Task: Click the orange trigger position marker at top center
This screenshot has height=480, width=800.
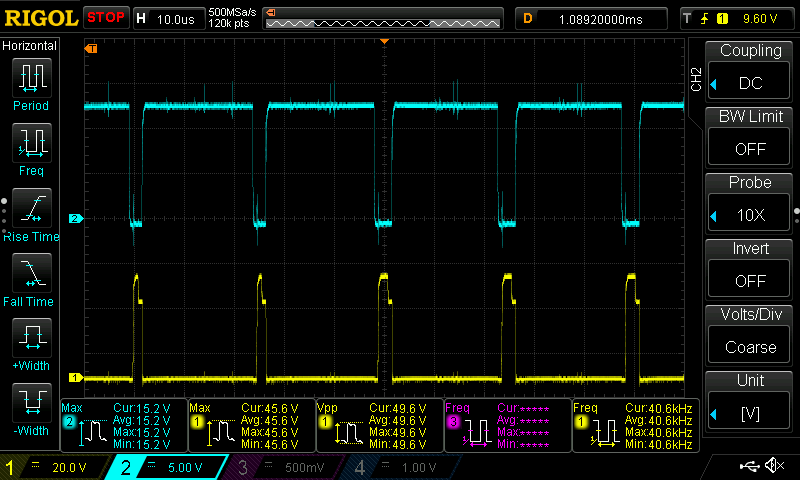Action: click(384, 41)
